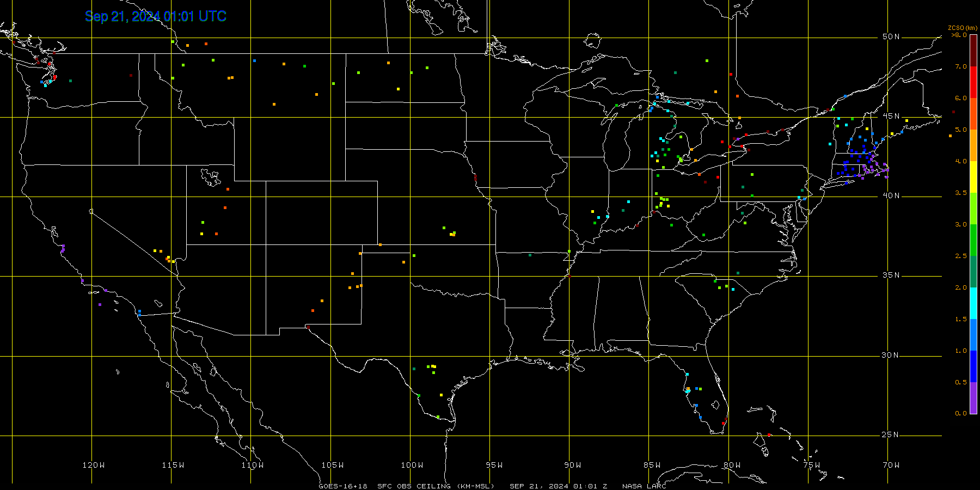The height and width of the screenshot is (490, 980).
Task: Click the "1.5" color scale value
Action: [960, 319]
